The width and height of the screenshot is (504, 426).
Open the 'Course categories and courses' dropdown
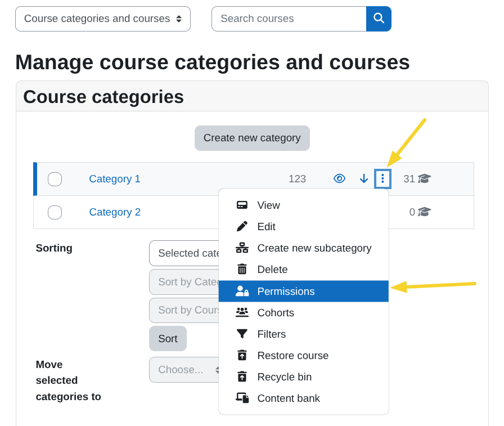102,19
